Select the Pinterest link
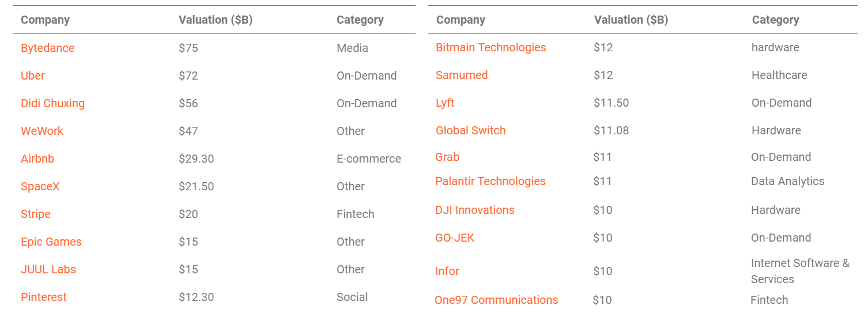Viewport: 868px width, 316px height. [44, 297]
